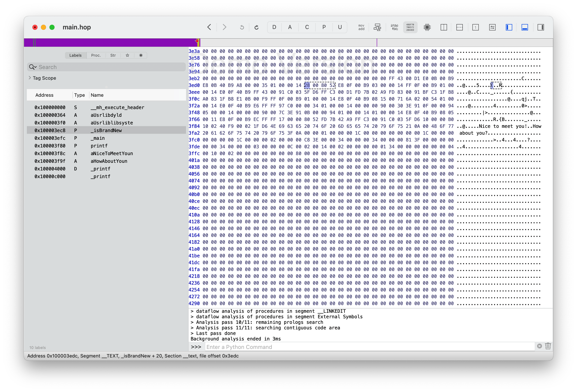Screen dimensions: 577x392
Task: Clear console with trash icon
Action: click(x=548, y=346)
